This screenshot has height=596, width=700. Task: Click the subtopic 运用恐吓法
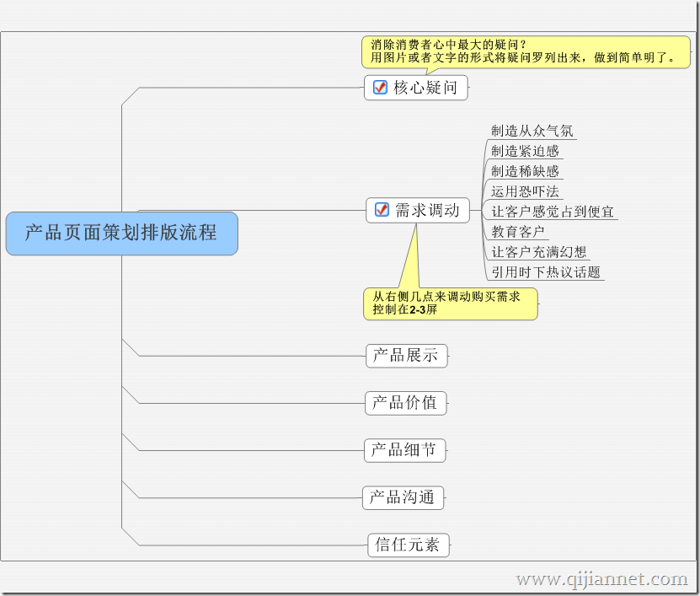pyautogui.click(x=525, y=191)
